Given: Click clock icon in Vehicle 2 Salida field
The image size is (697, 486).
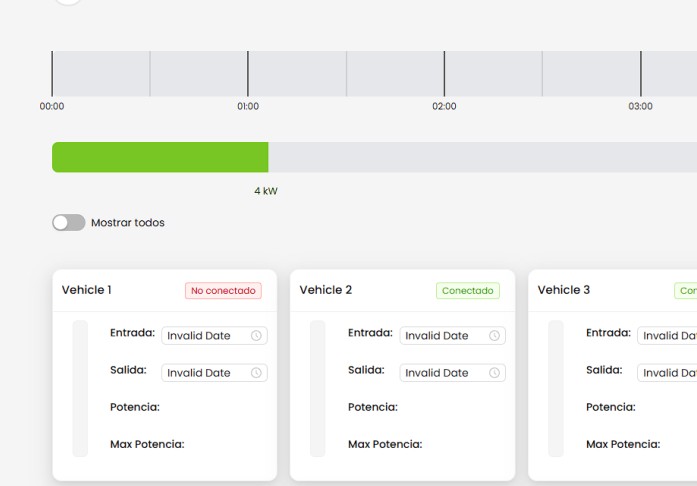Looking at the screenshot, I should (x=494, y=373).
